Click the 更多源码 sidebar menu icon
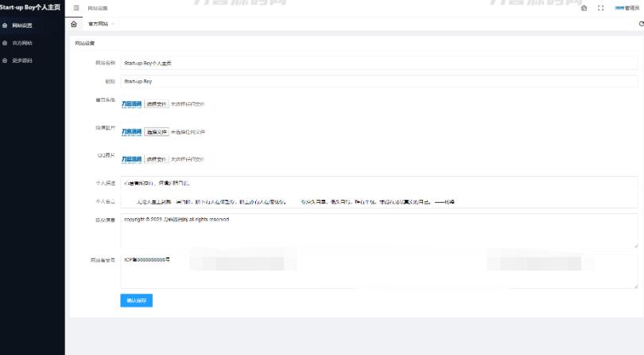The image size is (644, 355). tap(6, 60)
